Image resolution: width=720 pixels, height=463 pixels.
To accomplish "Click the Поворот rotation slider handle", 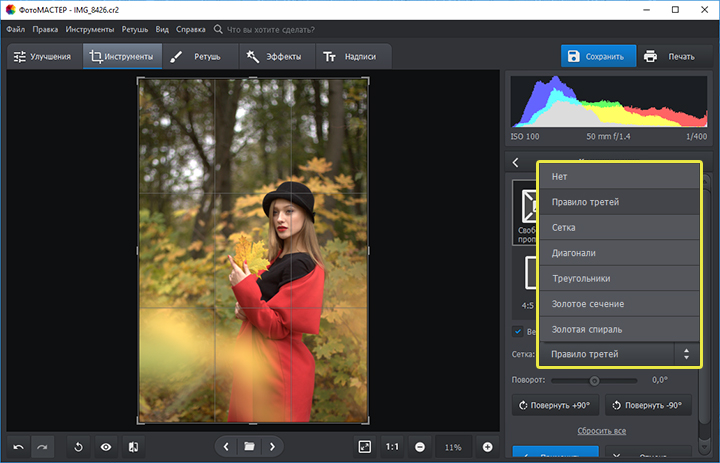I will (594, 381).
